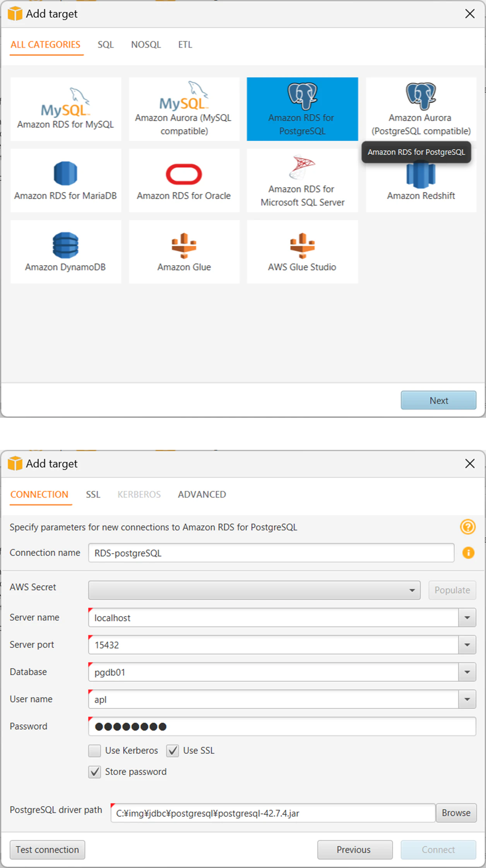Click the orange info icon beside Connection name
Screen dimensions: 486x868
click(468, 553)
